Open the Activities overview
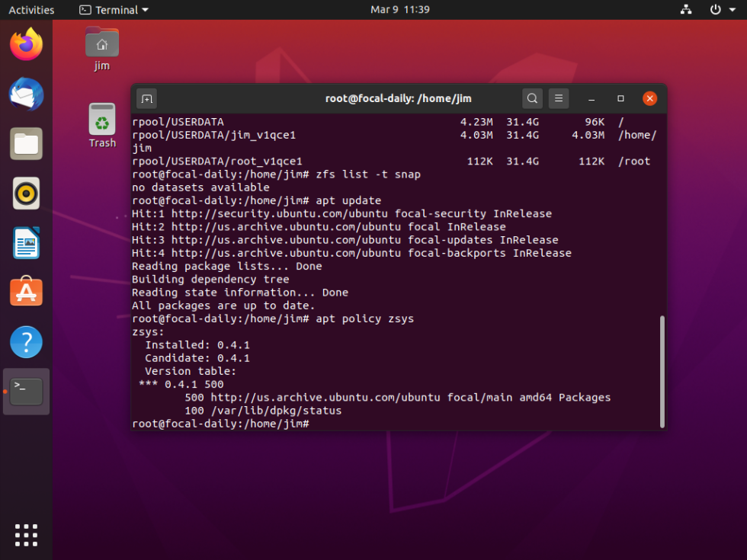Image resolution: width=747 pixels, height=560 pixels. click(31, 9)
